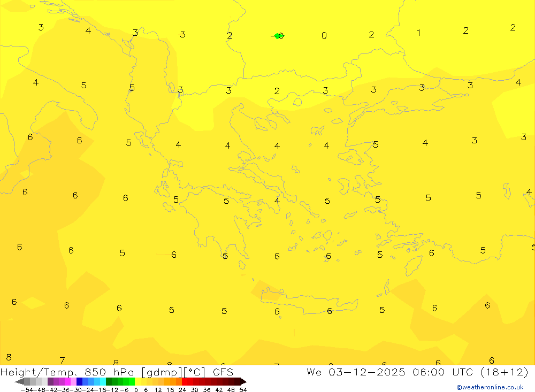This screenshot has width=535, height=392.
Task: Select the bright red swatch above 24
Action: (185, 382)
